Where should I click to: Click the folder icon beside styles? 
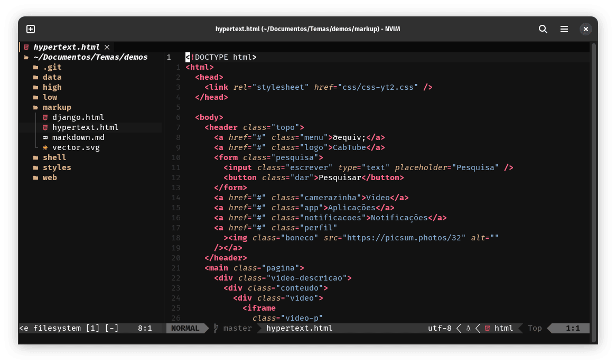point(36,167)
